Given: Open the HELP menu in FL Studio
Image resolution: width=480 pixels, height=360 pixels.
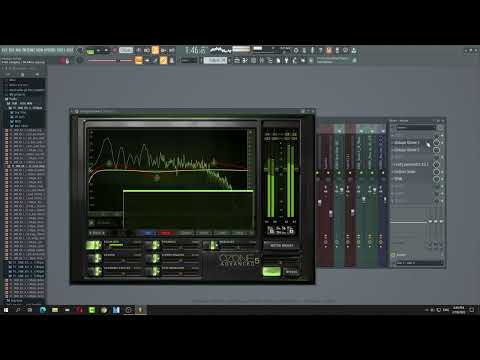Looking at the screenshot, I should (x=70, y=50).
